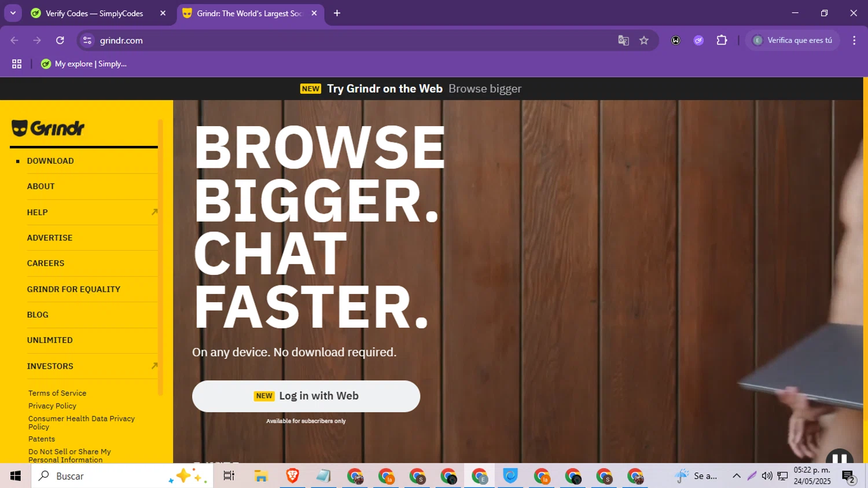868x488 pixels.
Task: Open a new browser tab
Action: [x=337, y=13]
